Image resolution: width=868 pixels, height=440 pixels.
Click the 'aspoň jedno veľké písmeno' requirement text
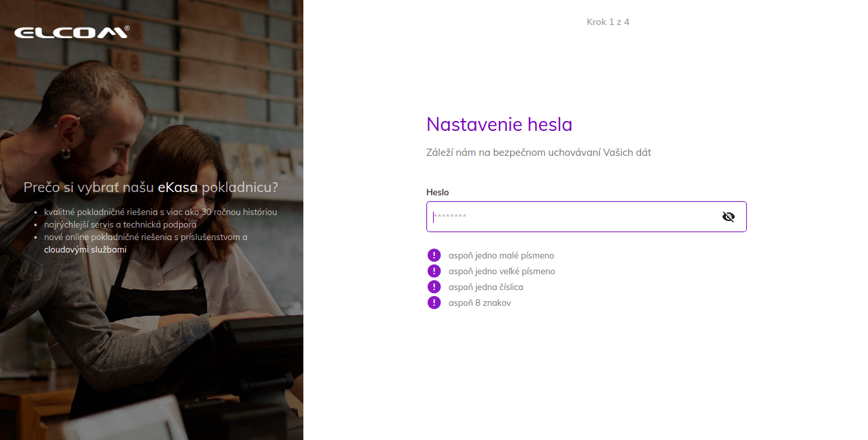pyautogui.click(x=502, y=271)
